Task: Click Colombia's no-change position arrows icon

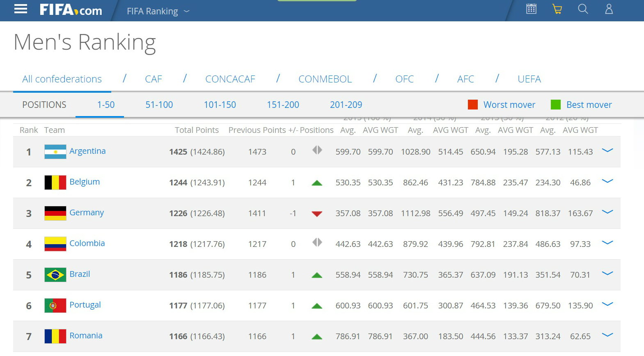Action: click(x=317, y=243)
